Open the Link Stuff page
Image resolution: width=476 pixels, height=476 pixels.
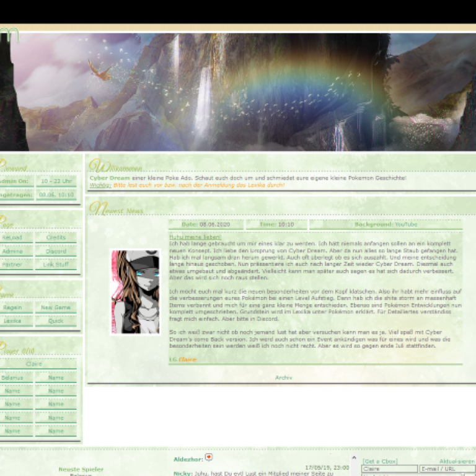click(x=56, y=265)
